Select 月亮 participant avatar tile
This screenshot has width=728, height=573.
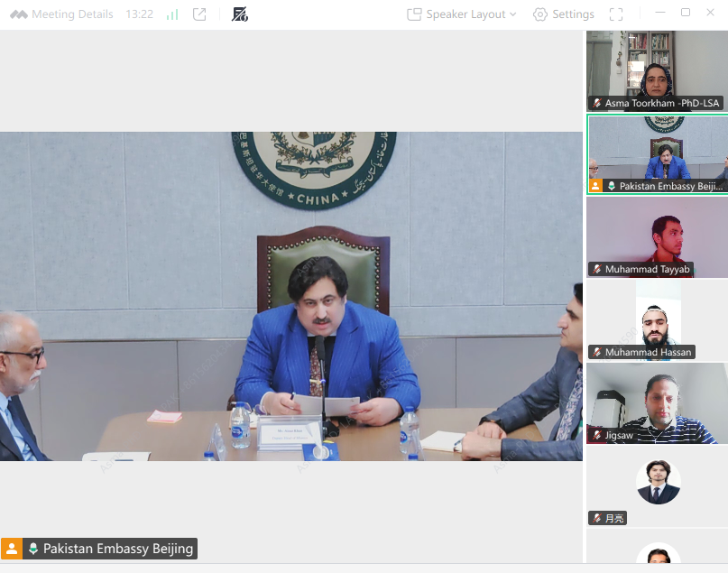point(657,486)
